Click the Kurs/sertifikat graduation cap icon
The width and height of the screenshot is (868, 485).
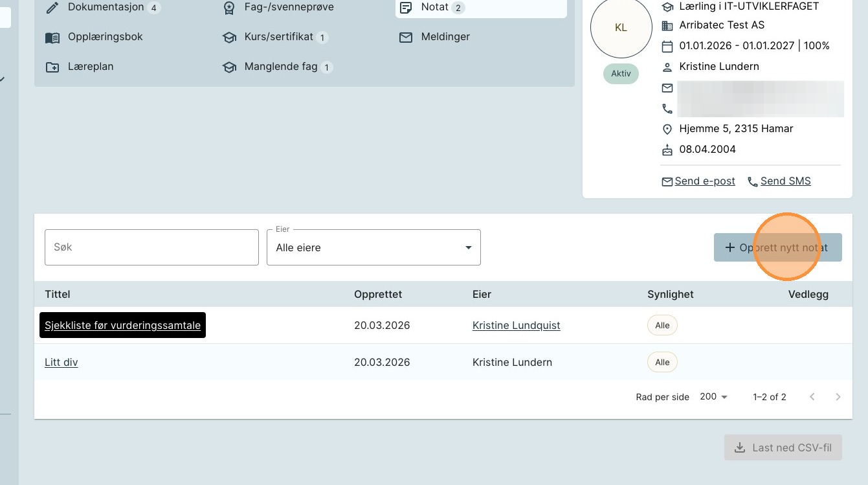[229, 38]
